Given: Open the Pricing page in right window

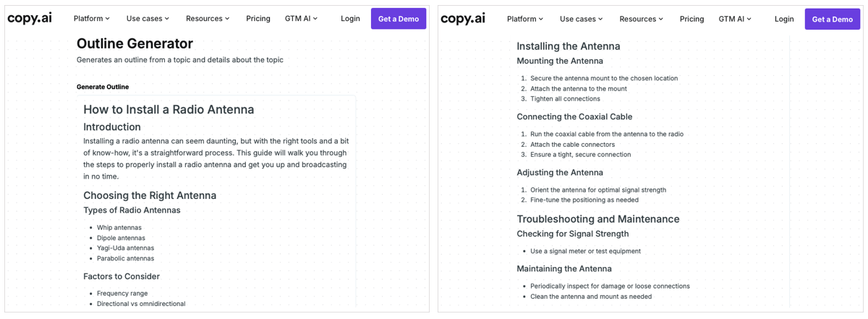Looking at the screenshot, I should tap(692, 19).
